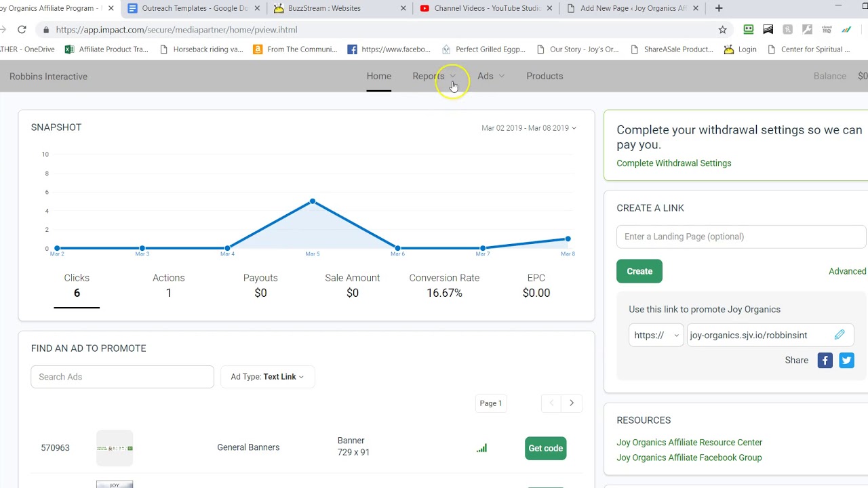The height and width of the screenshot is (488, 868).
Task: Select the Actions metric
Action: pos(169,285)
